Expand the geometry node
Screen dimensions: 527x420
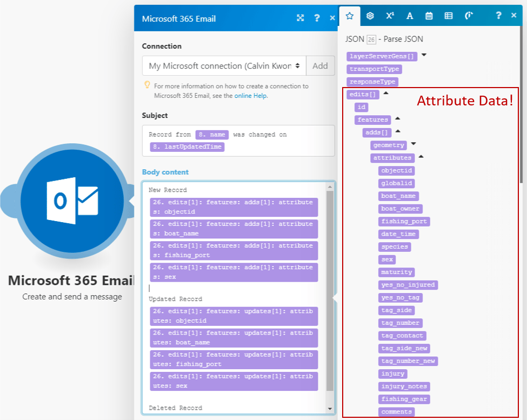(x=414, y=144)
